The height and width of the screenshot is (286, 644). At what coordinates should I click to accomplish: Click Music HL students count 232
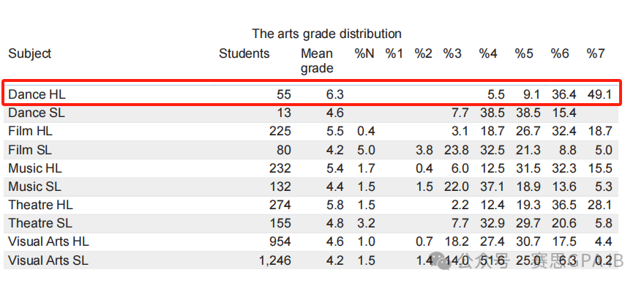[280, 168]
